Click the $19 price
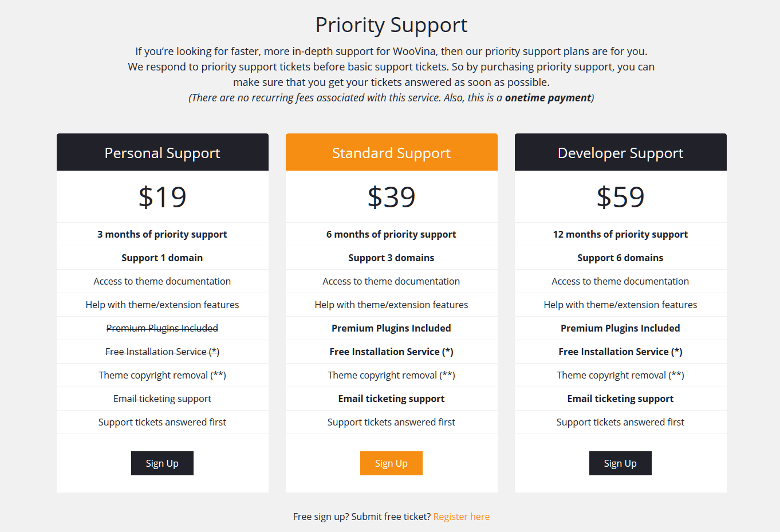 pyautogui.click(x=163, y=197)
